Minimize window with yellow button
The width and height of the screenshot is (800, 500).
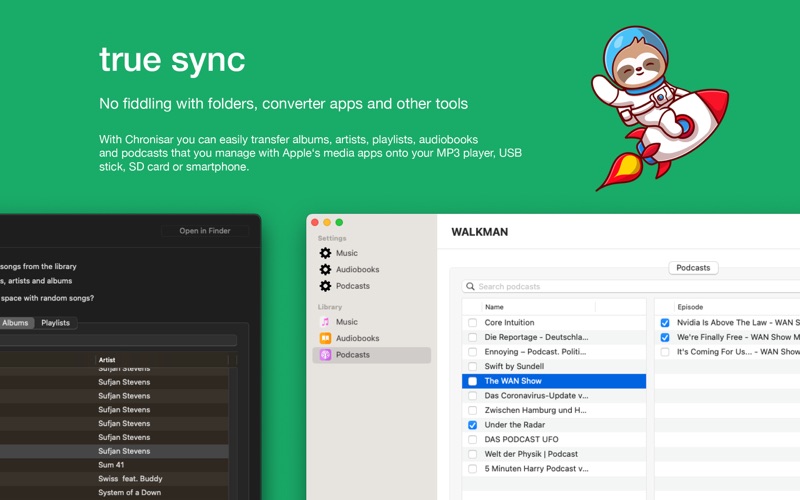pyautogui.click(x=327, y=222)
